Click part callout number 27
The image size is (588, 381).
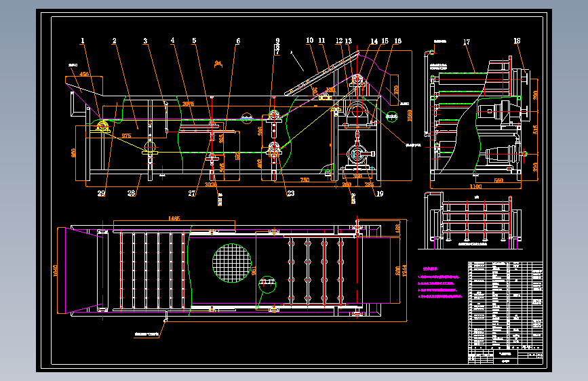tap(192, 193)
